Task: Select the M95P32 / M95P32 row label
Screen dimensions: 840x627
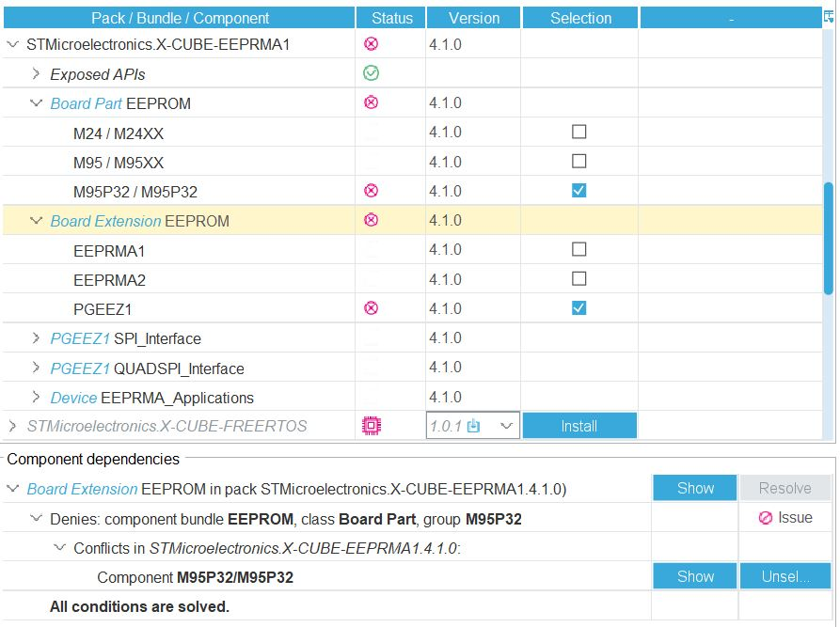Action: click(x=135, y=192)
